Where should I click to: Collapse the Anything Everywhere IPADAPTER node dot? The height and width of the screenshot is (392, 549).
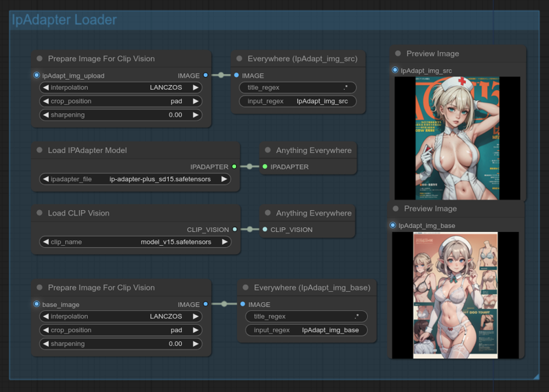pos(268,150)
